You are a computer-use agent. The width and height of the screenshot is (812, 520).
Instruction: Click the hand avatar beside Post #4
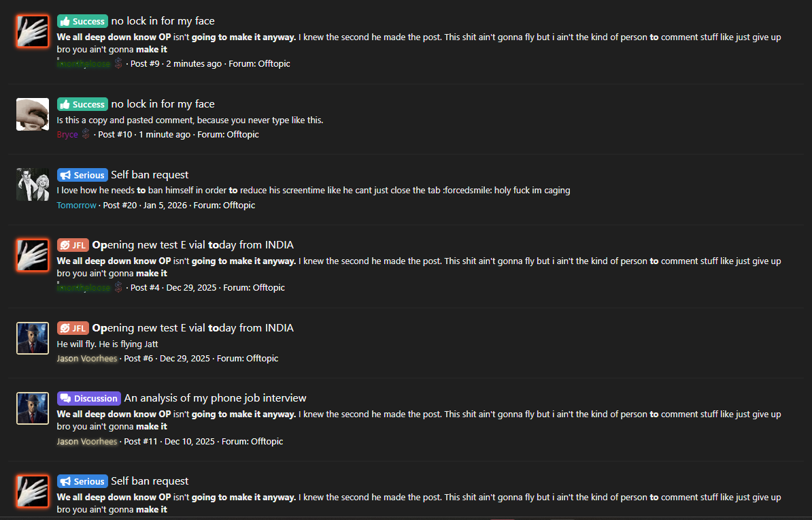(x=32, y=255)
